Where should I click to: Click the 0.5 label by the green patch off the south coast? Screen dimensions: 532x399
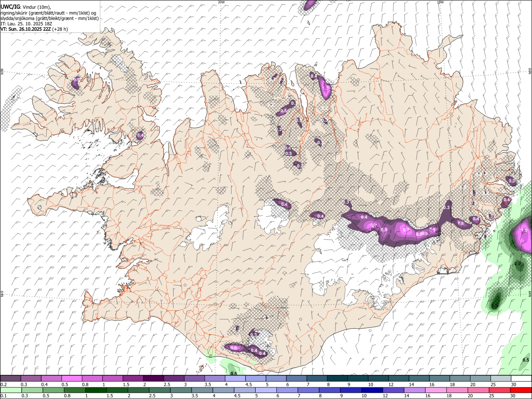[x=234, y=373]
